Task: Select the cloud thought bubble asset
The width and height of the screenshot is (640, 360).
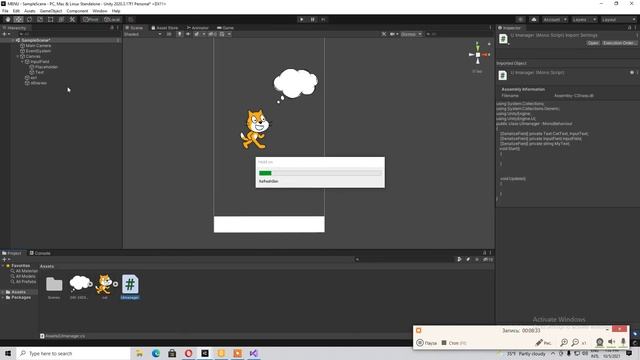Action: click(80, 288)
